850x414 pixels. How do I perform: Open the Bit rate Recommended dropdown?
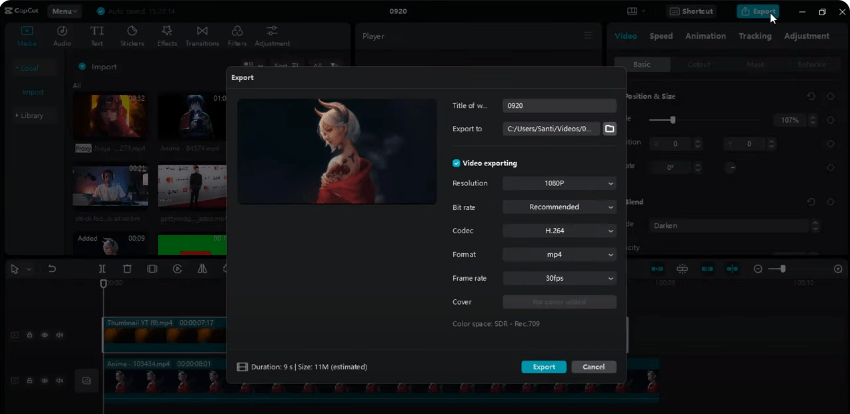point(559,207)
